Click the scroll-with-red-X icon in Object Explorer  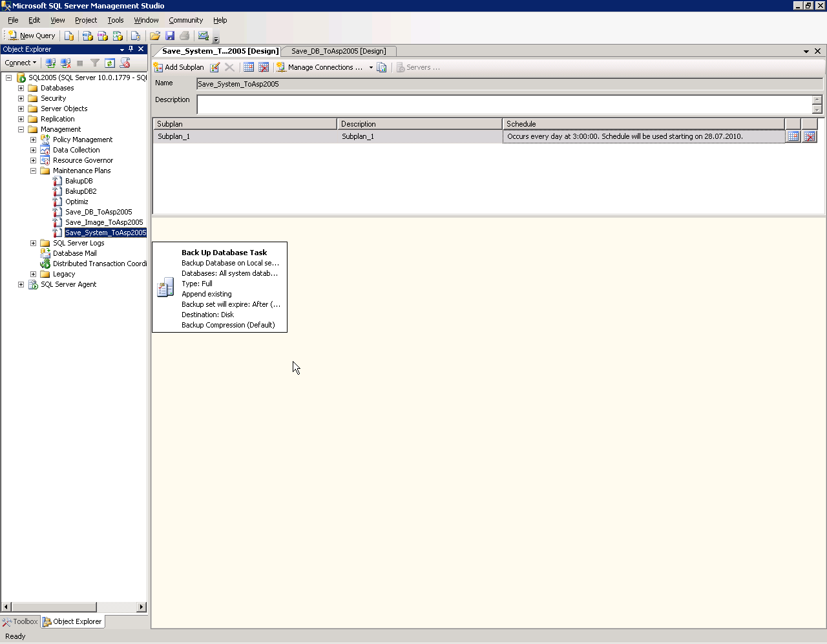(x=125, y=63)
